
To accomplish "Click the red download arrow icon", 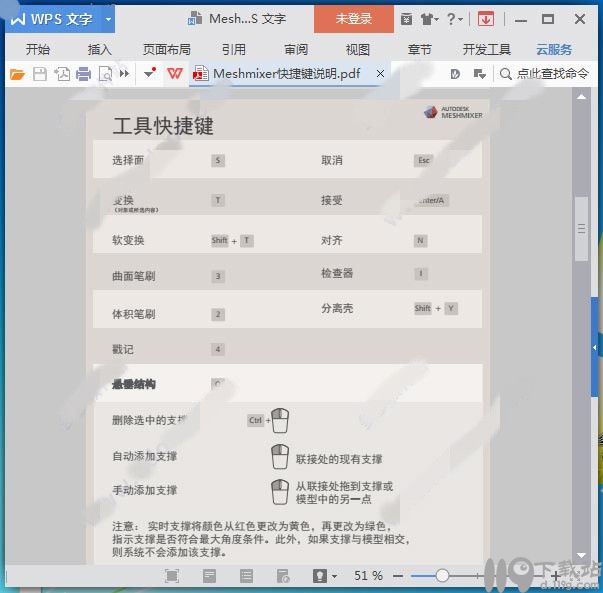I will click(486, 19).
